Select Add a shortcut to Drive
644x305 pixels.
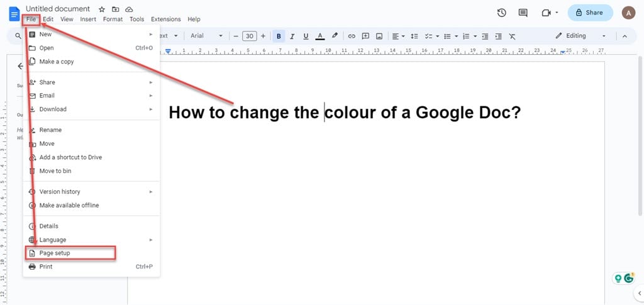tap(91, 157)
